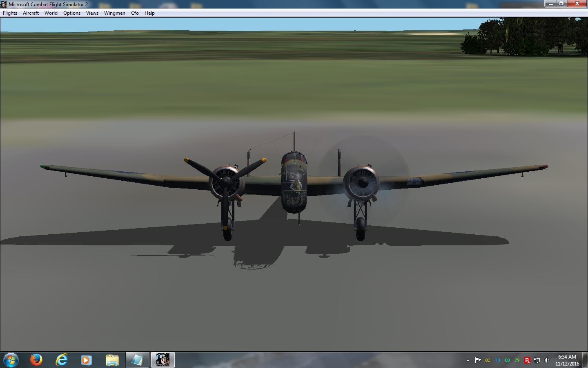
Task: Open Windows Explorer folder icon in taskbar
Action: (112, 360)
